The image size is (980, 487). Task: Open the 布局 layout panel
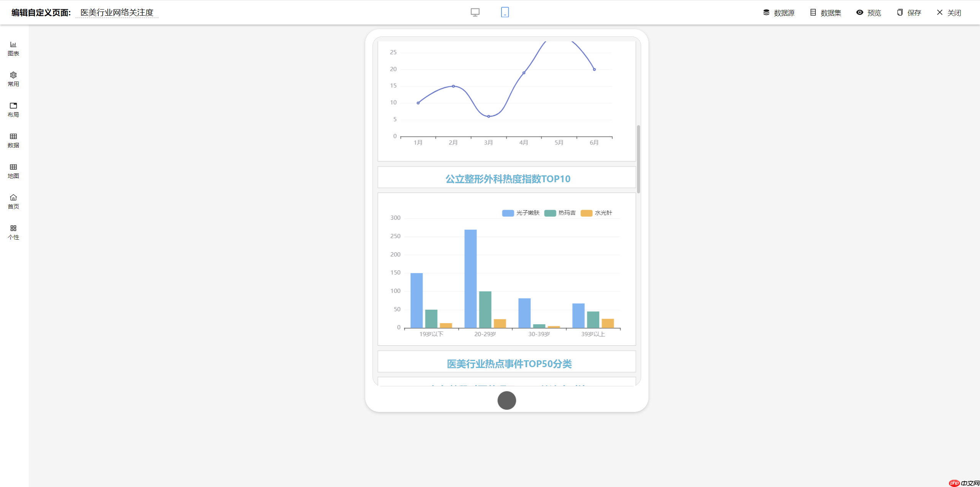(13, 110)
